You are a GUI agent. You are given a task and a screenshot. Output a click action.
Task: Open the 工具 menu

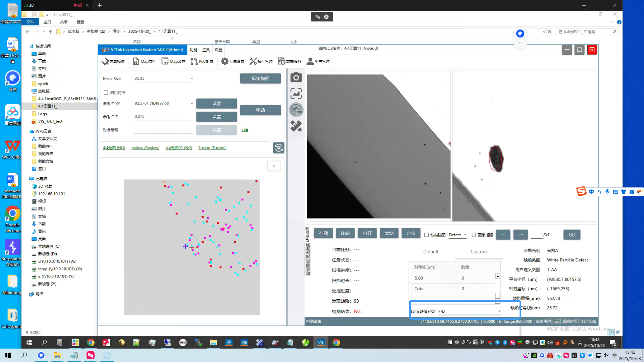[x=206, y=50]
